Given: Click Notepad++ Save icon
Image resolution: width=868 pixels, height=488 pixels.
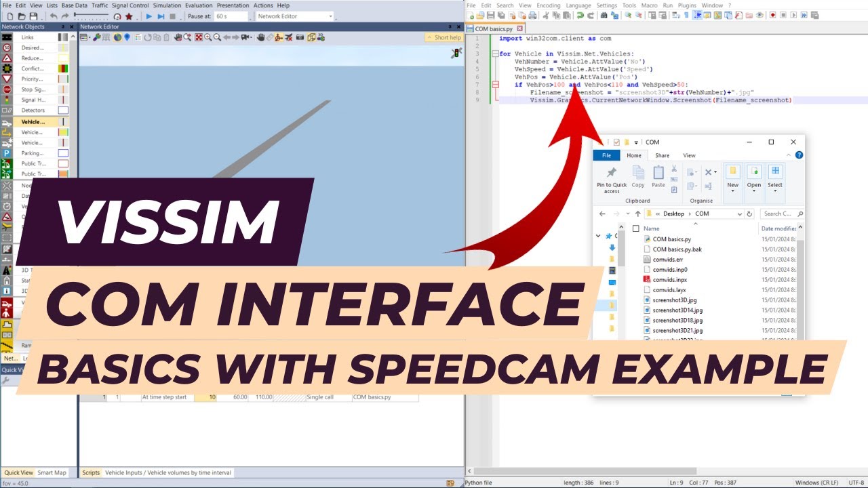Looking at the screenshot, I should click(490, 16).
